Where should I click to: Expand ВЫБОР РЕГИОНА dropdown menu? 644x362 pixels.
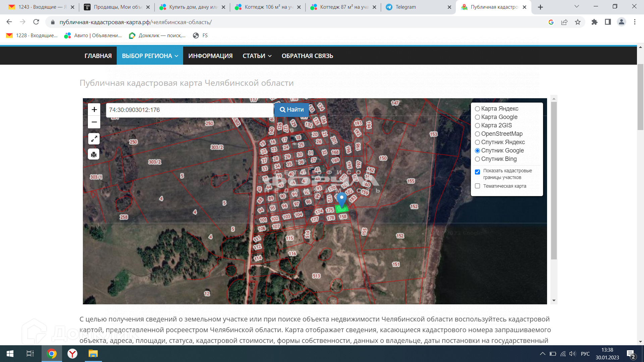pyautogui.click(x=150, y=56)
